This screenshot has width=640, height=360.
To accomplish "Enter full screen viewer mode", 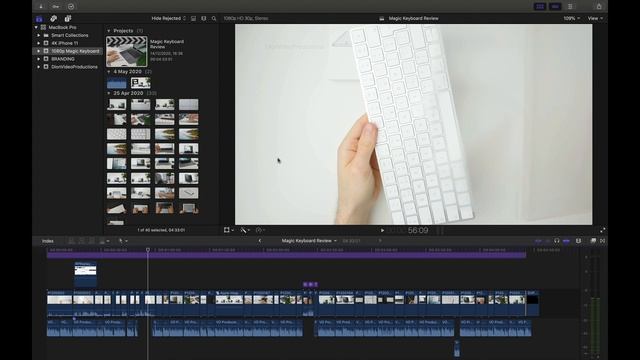I will click(x=602, y=230).
